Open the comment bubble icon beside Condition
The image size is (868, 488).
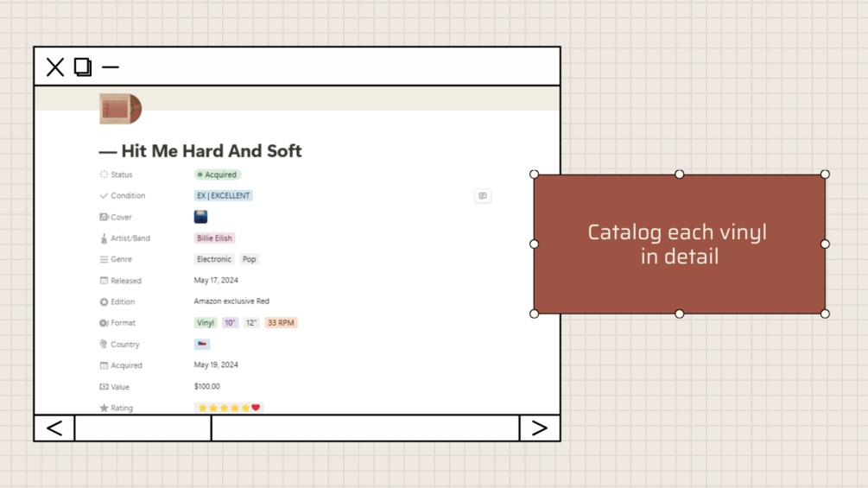click(483, 196)
